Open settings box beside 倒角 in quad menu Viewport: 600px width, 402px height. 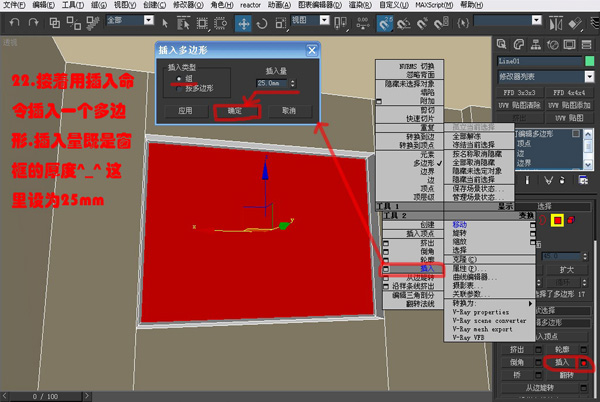tap(386, 252)
